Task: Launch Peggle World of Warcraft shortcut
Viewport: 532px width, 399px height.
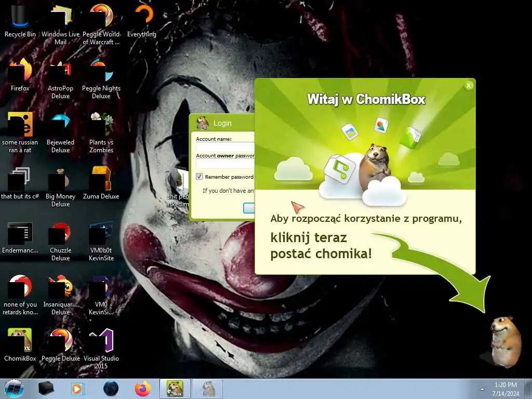Action: coord(101,24)
